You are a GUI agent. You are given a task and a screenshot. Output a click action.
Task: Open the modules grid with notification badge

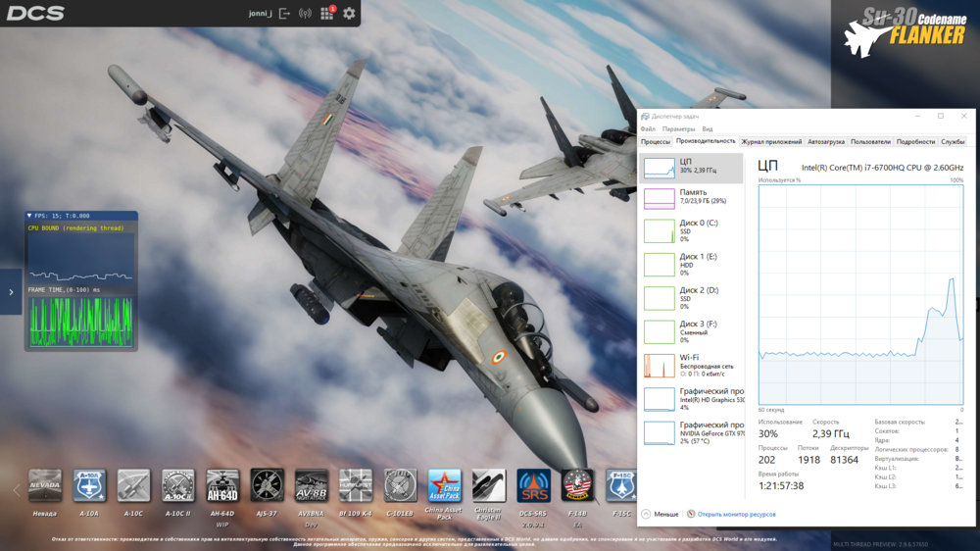point(327,14)
